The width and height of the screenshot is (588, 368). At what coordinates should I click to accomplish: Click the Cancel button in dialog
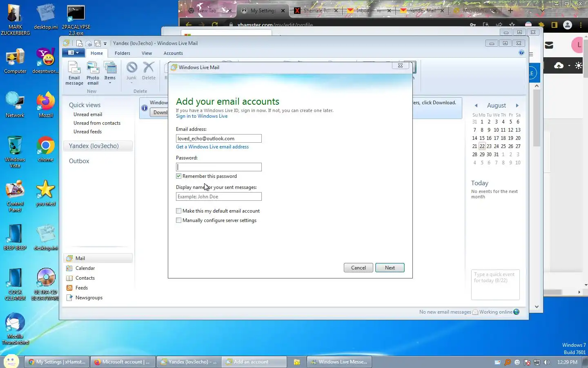tap(358, 268)
